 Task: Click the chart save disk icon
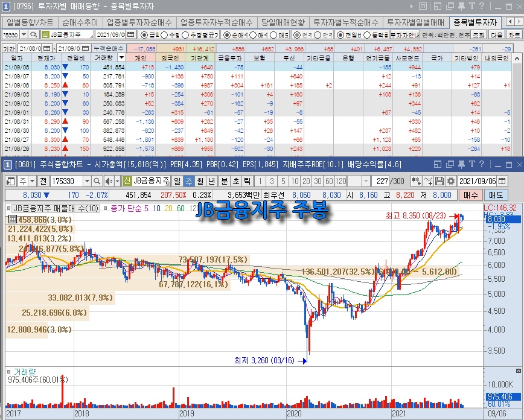coord(439,182)
